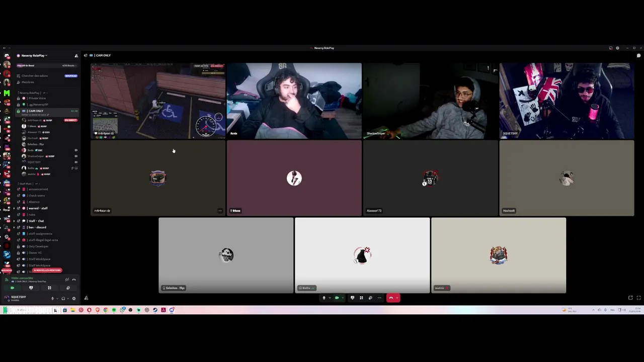Toggle microphone mute in user panel
Viewport: 644px width, 362px height.
click(x=52, y=298)
